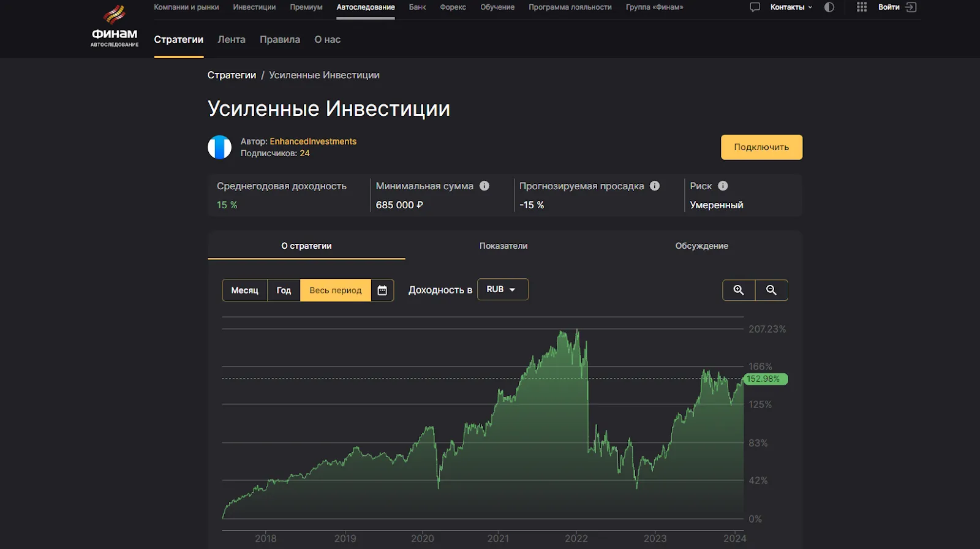Image resolution: width=980 pixels, height=549 pixels.
Task: Select the Год period option
Action: click(284, 290)
